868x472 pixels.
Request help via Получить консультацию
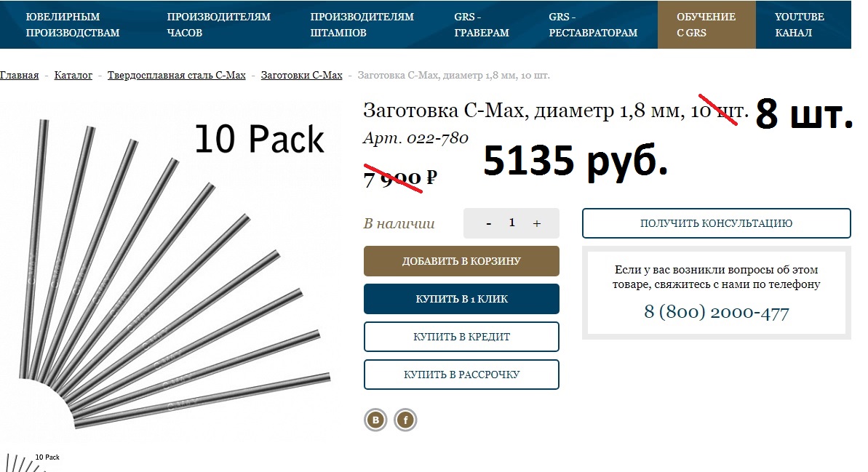pyautogui.click(x=717, y=223)
